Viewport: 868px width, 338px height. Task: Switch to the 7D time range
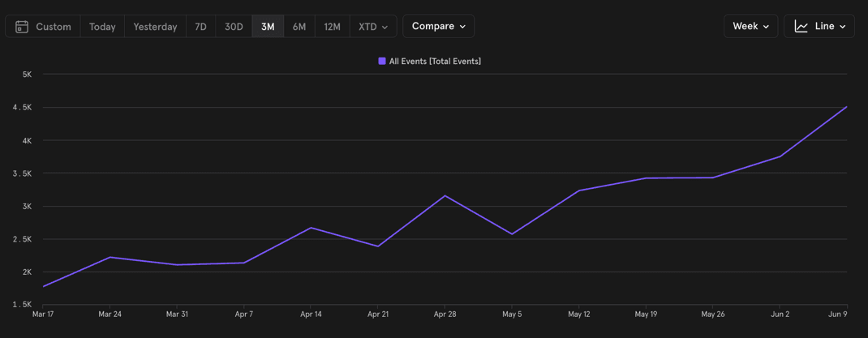(x=200, y=27)
